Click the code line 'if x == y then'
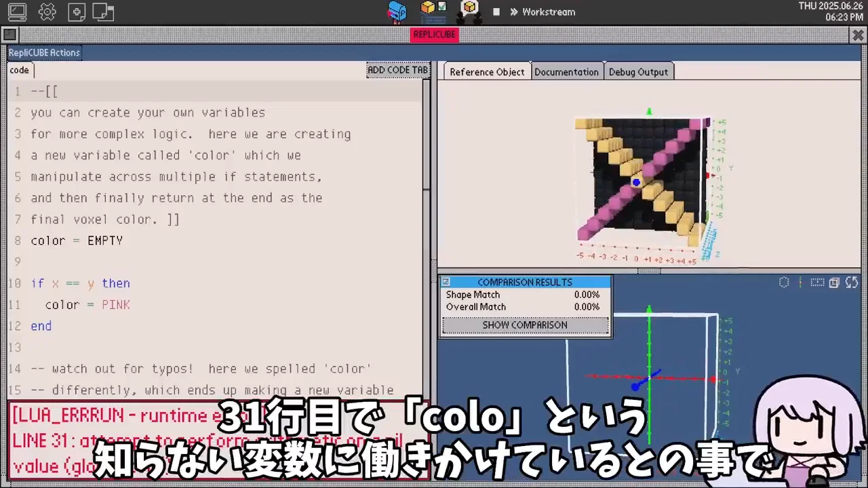Image resolution: width=868 pixels, height=488 pixels. click(x=80, y=283)
